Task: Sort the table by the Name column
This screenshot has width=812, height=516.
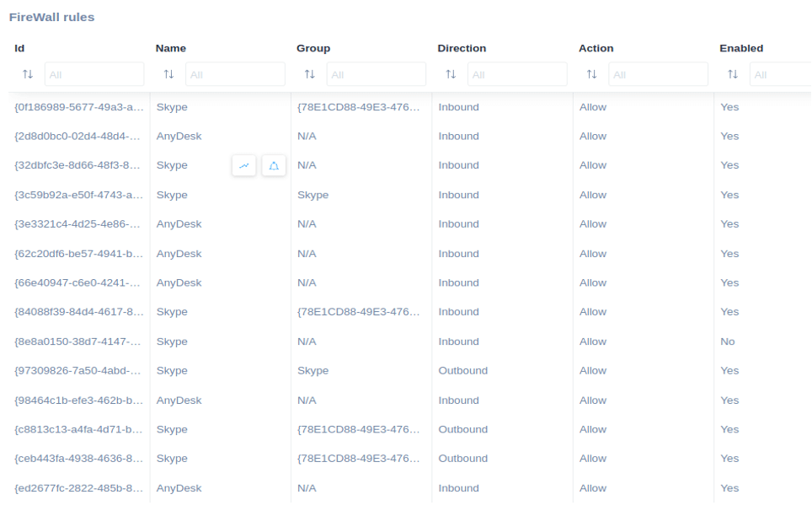Action: [168, 74]
